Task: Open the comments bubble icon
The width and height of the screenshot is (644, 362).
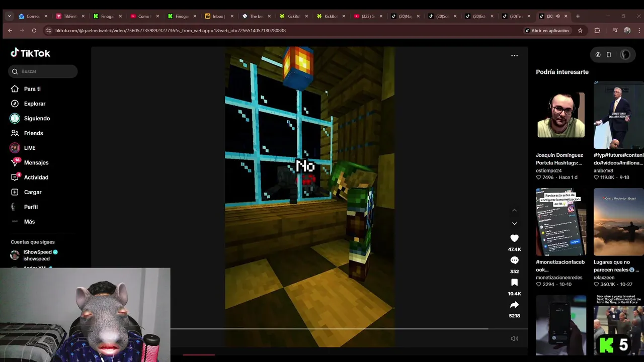Action: (x=514, y=260)
